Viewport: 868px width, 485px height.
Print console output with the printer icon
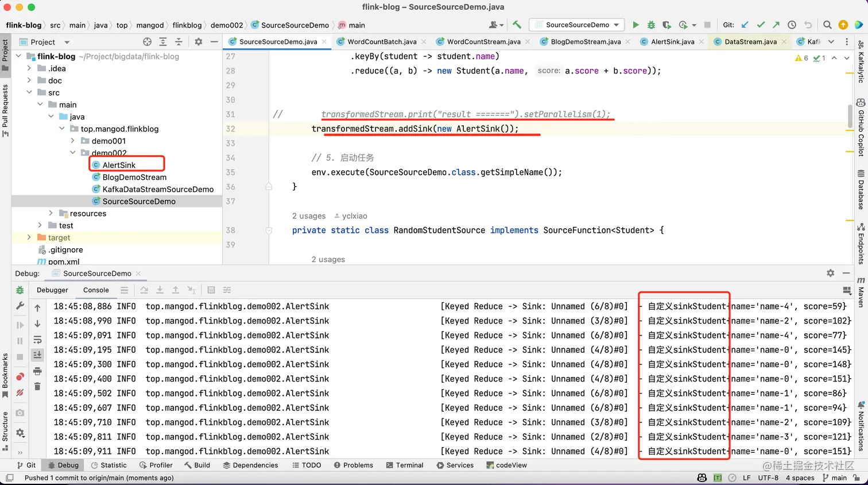tap(37, 371)
